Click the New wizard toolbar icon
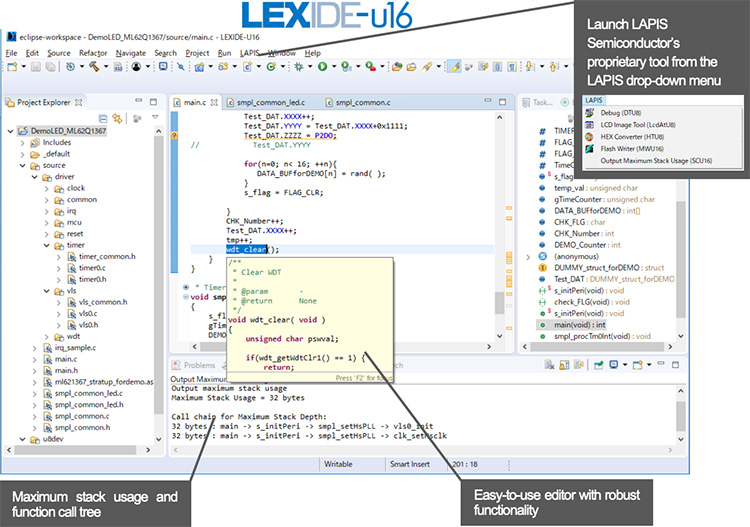This screenshot has height=527, width=750. click(12, 67)
